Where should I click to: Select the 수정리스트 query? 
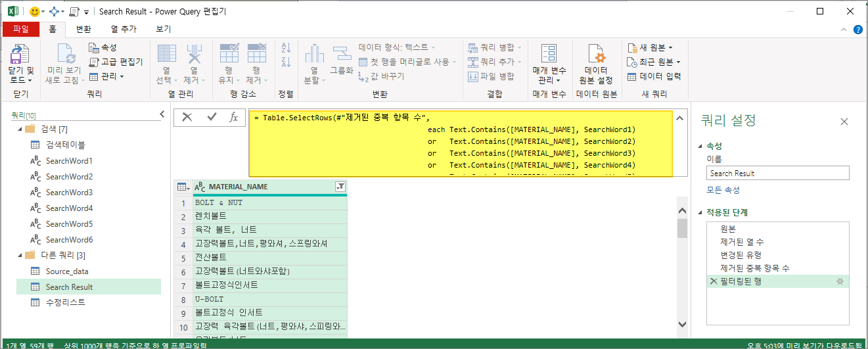coord(89,302)
